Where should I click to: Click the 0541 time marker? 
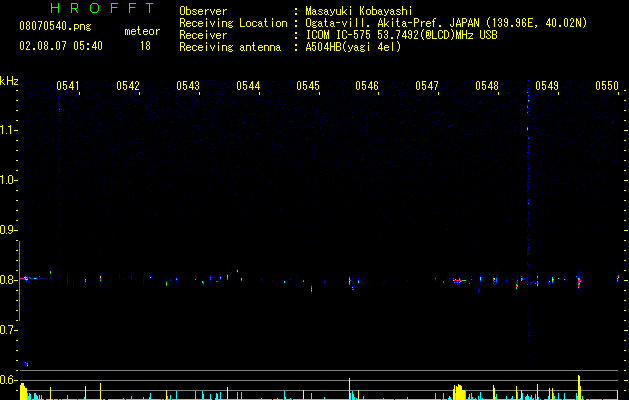(x=68, y=86)
